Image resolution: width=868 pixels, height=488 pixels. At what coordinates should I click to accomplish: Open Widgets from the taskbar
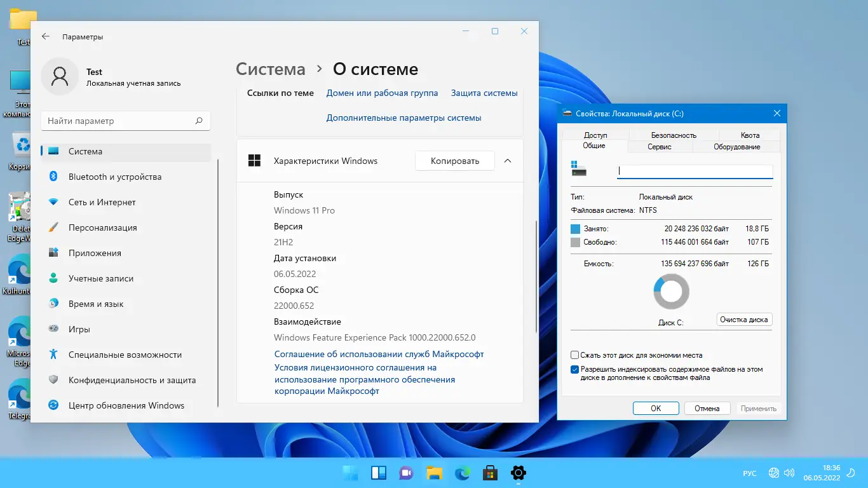coord(379,473)
